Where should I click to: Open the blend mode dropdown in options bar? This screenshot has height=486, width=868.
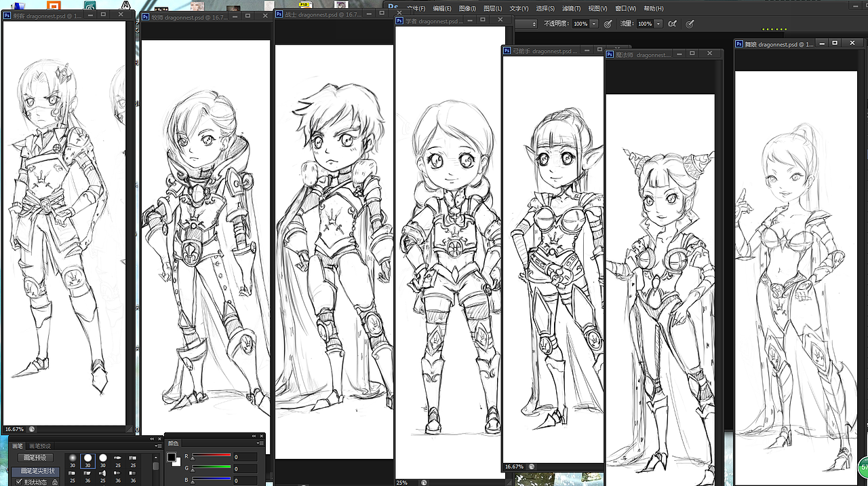coord(526,24)
